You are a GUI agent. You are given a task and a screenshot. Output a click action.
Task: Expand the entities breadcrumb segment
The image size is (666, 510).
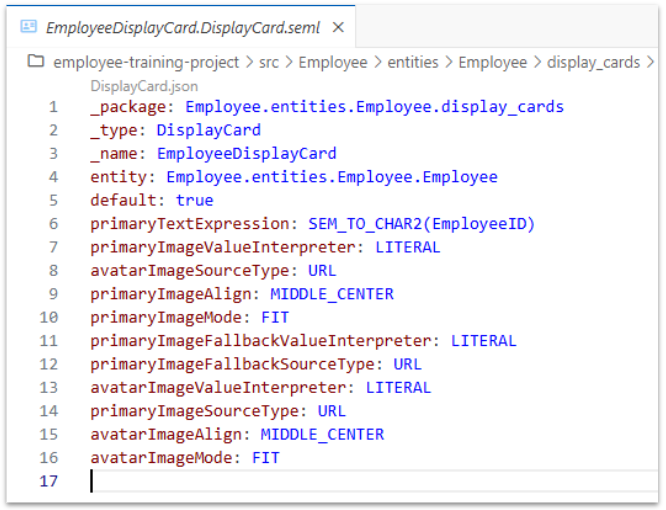click(413, 62)
